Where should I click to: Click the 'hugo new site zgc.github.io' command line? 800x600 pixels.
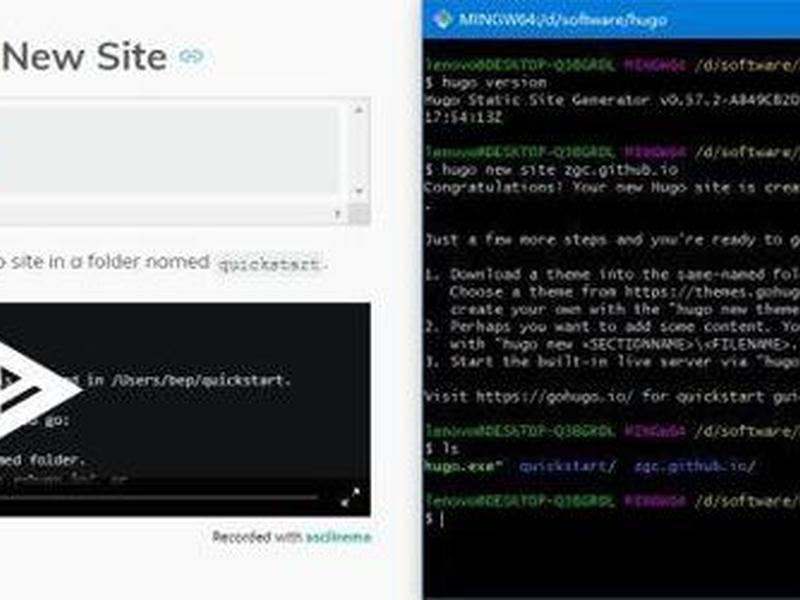[x=551, y=169]
